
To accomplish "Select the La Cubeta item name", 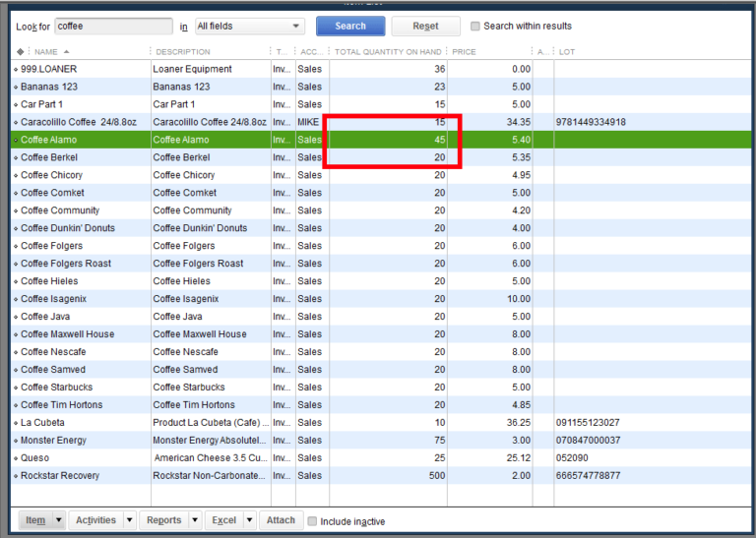I will [42, 422].
